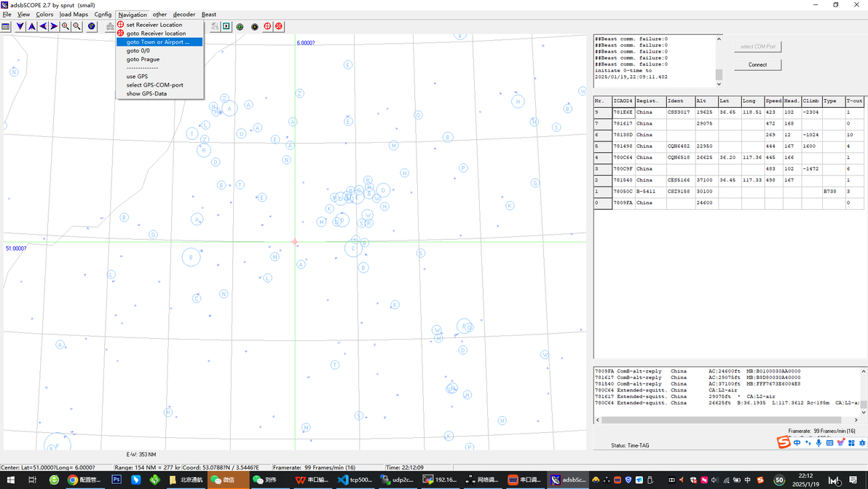The height and width of the screenshot is (489, 868).
Task: Click the move map right arrow
Action: tap(54, 26)
